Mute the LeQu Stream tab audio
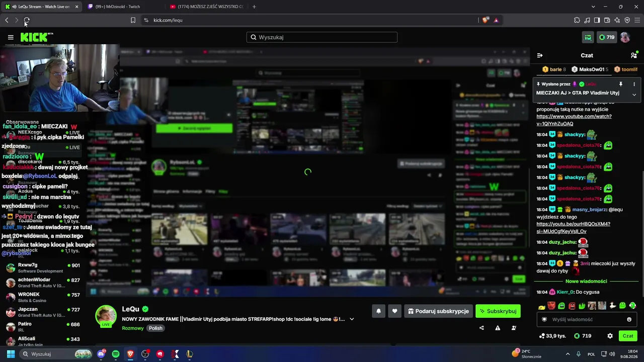This screenshot has height=362, width=644. coord(15,7)
